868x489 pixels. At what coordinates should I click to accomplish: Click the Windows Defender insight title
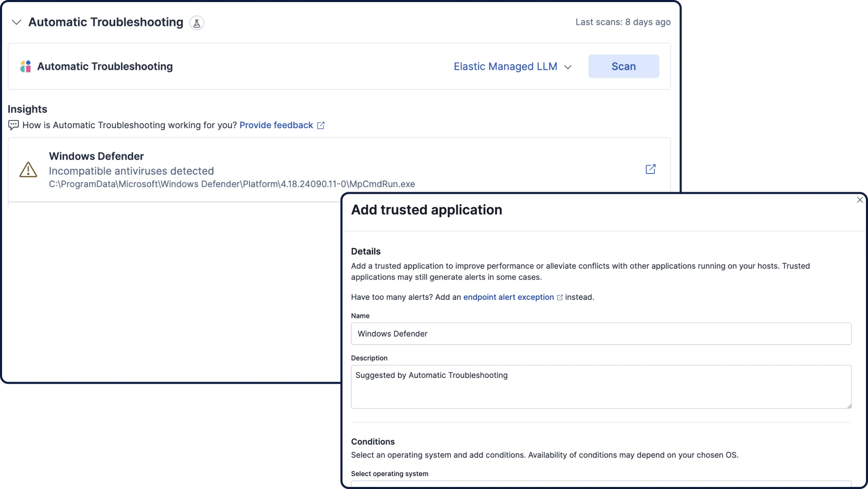coord(96,156)
